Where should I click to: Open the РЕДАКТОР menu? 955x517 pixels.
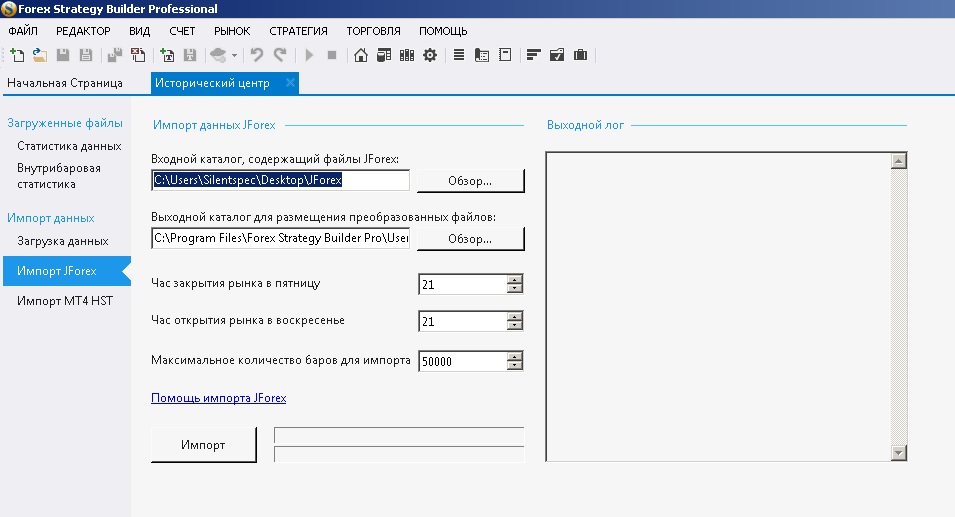pos(83,31)
